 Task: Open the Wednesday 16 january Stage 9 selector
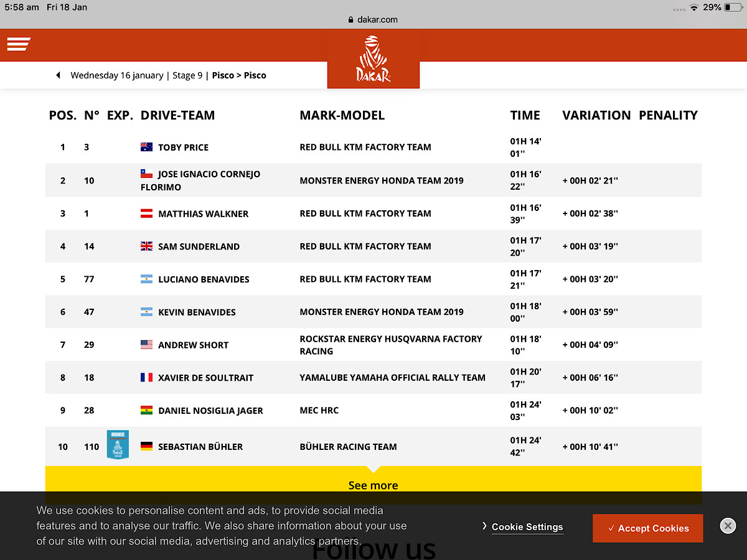(x=168, y=75)
